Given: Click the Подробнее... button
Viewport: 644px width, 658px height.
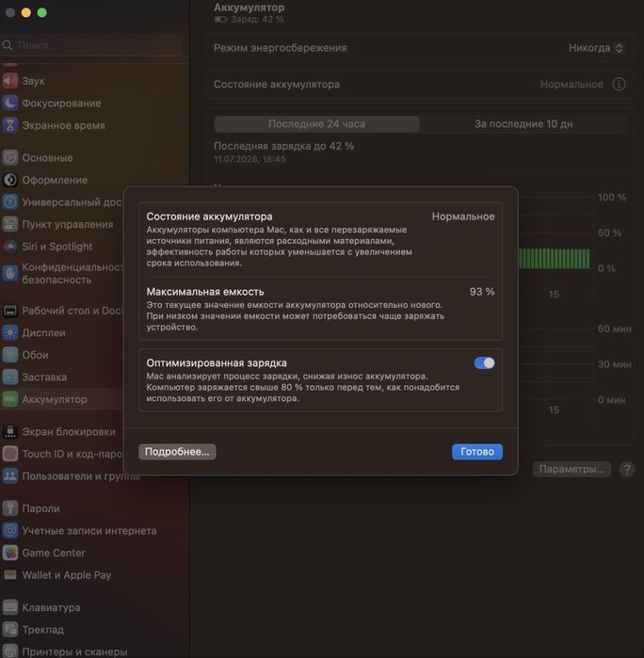Looking at the screenshot, I should coord(177,452).
